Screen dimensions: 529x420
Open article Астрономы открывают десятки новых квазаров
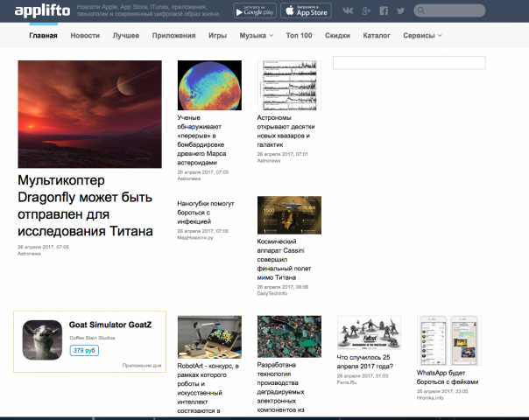click(286, 131)
